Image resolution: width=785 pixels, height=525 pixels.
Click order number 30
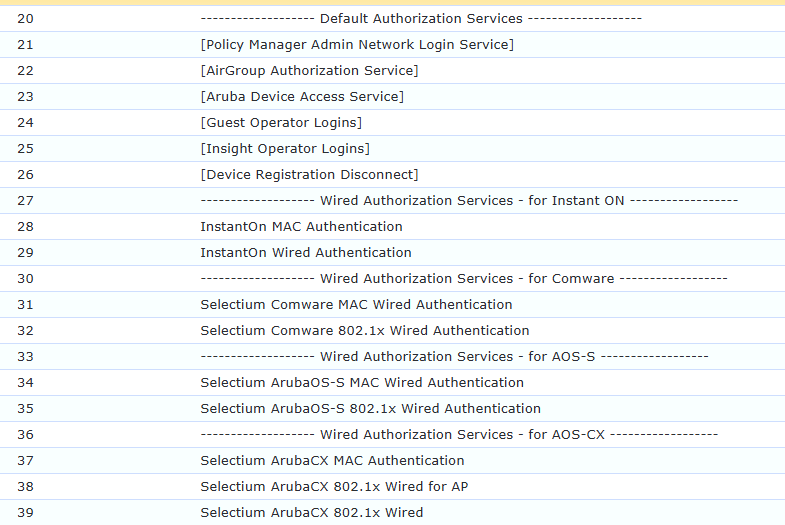25,279
